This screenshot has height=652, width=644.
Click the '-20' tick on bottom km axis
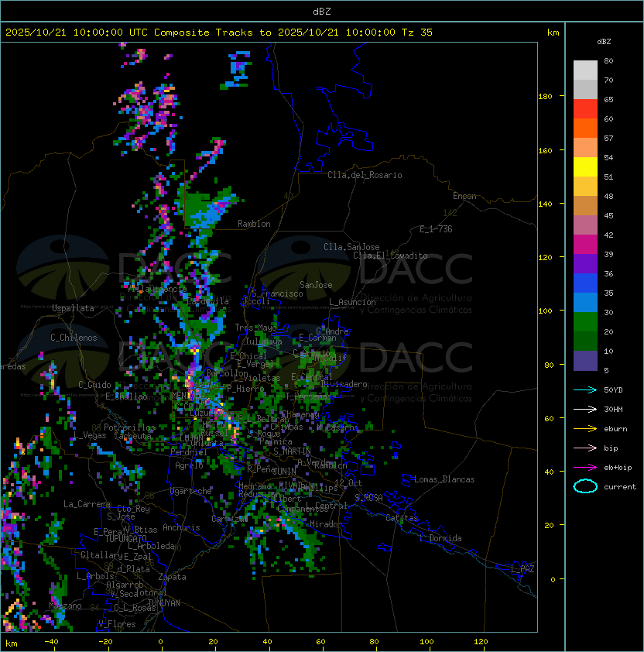coord(105,642)
